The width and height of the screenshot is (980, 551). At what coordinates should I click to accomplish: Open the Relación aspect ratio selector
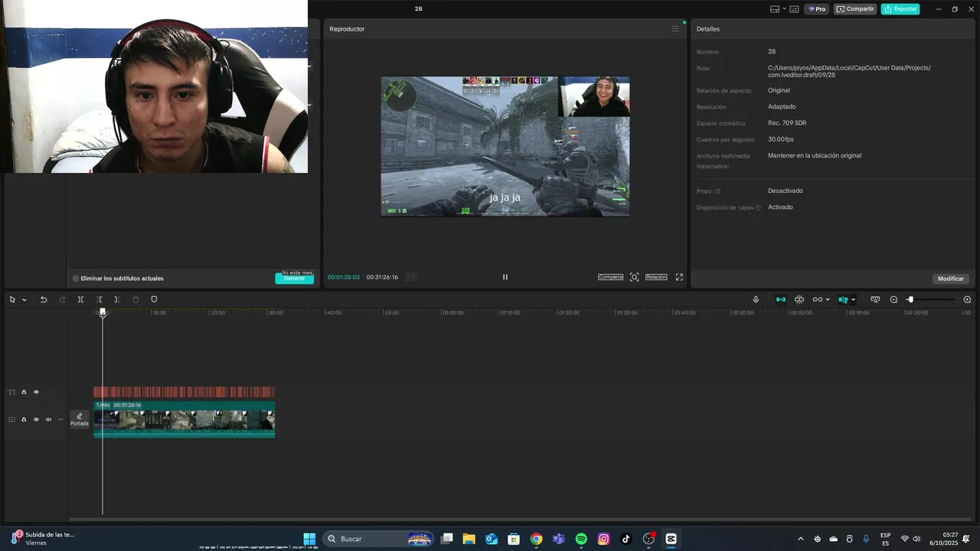tap(656, 277)
